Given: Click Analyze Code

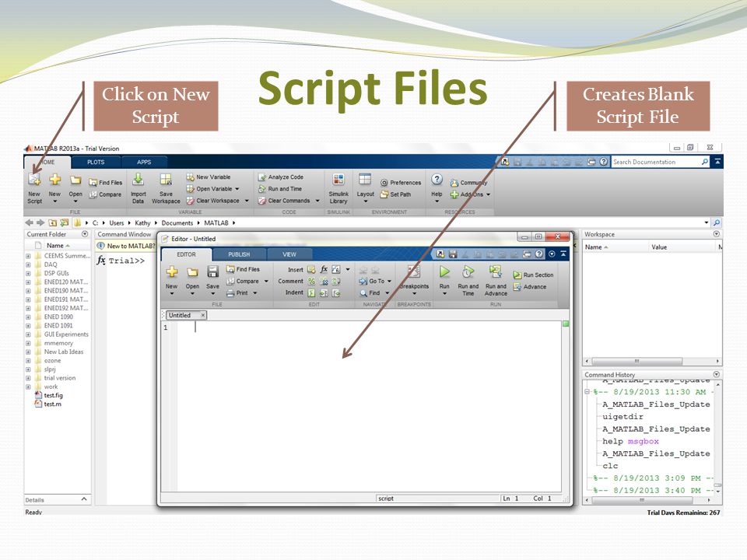Looking at the screenshot, I should (281, 177).
